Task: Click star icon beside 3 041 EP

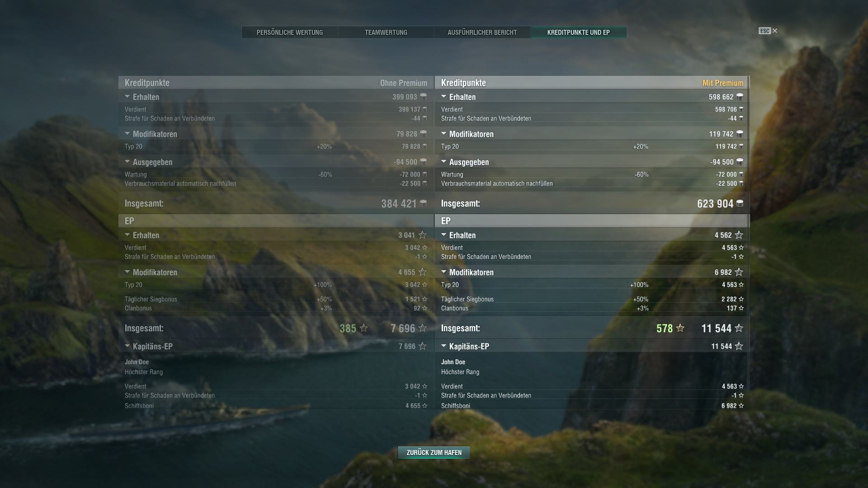Action: click(422, 235)
